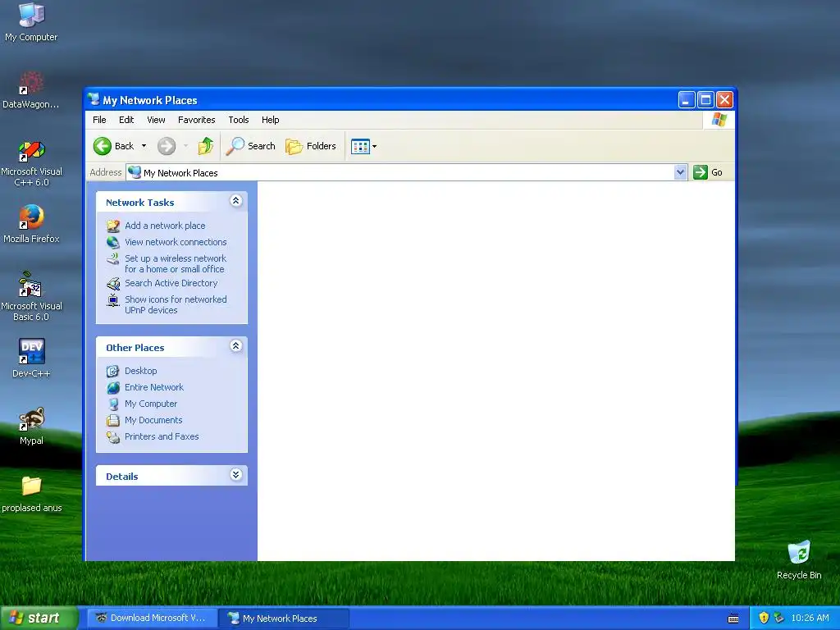Click the taskbar clock showing 10:26 AM
The image size is (840, 630).
tap(810, 618)
